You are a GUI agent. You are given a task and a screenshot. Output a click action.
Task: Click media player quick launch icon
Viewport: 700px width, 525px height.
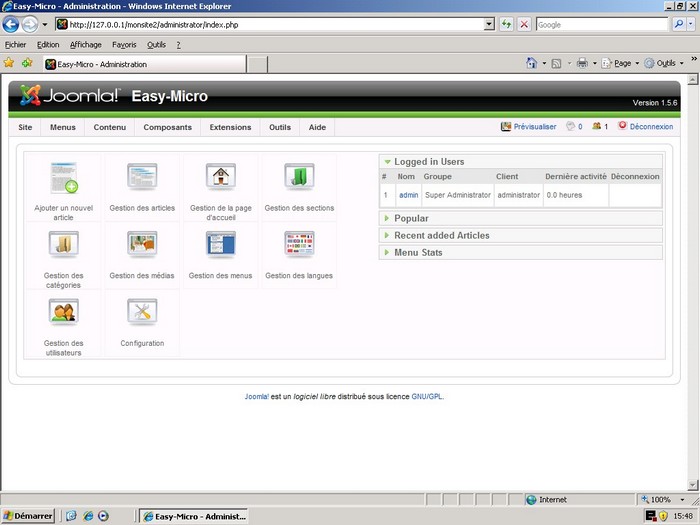pyautogui.click(x=103, y=516)
